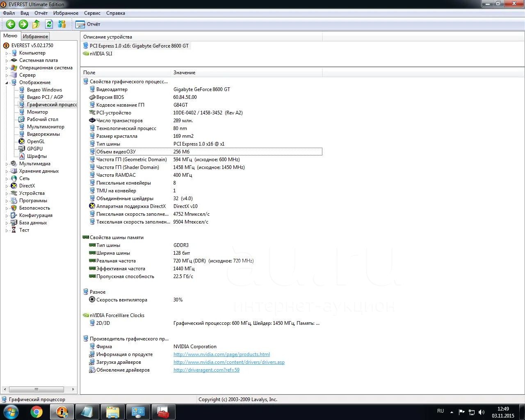Click the Мультимонитор icon in tree

click(x=22, y=127)
